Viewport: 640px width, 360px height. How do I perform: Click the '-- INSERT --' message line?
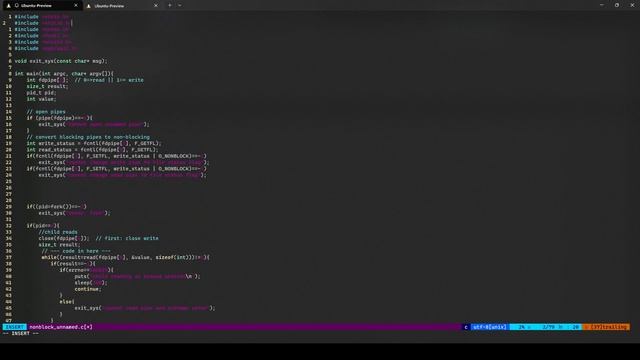(20, 333)
